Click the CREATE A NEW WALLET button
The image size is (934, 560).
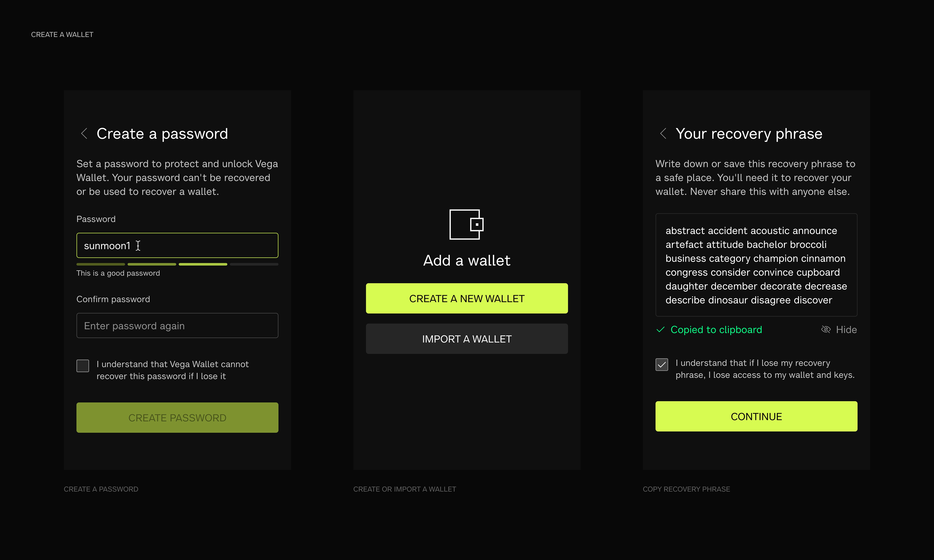coord(467,298)
